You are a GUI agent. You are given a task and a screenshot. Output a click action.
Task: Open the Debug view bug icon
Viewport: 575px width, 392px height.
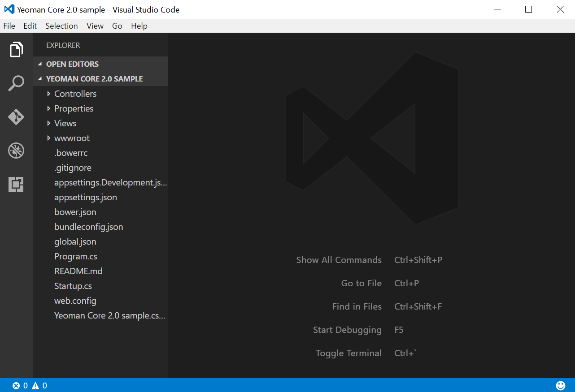[x=16, y=151]
